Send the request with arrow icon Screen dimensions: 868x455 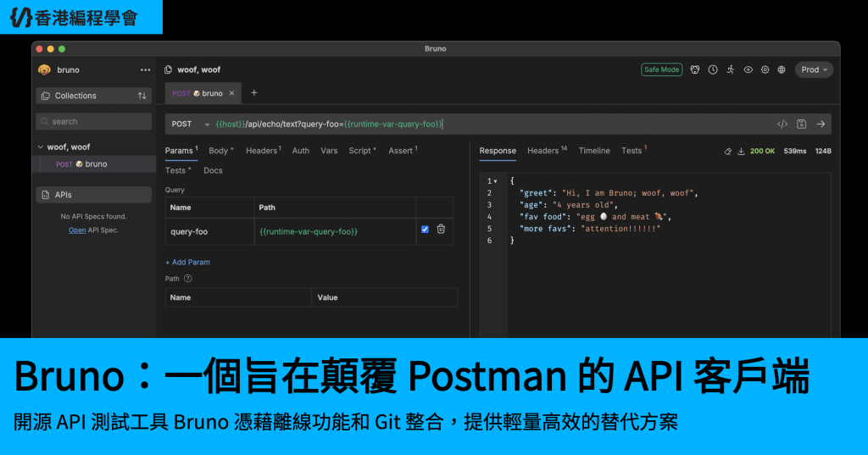click(821, 124)
